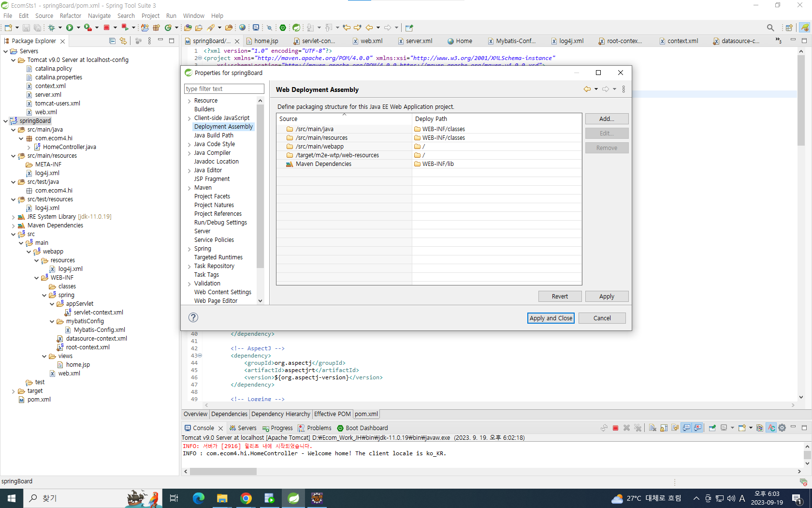The image size is (812, 508).
Task: Click the Clear Console icon
Action: coord(652,428)
